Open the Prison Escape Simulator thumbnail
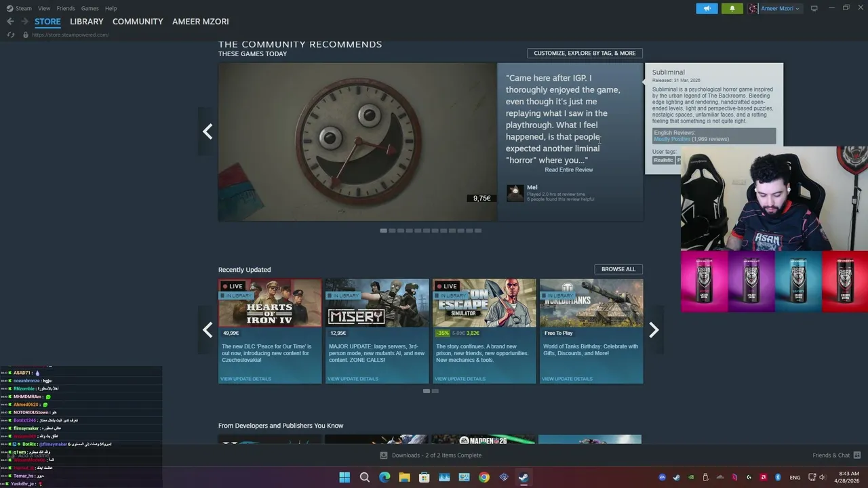This screenshot has width=868, height=488. pos(484,303)
